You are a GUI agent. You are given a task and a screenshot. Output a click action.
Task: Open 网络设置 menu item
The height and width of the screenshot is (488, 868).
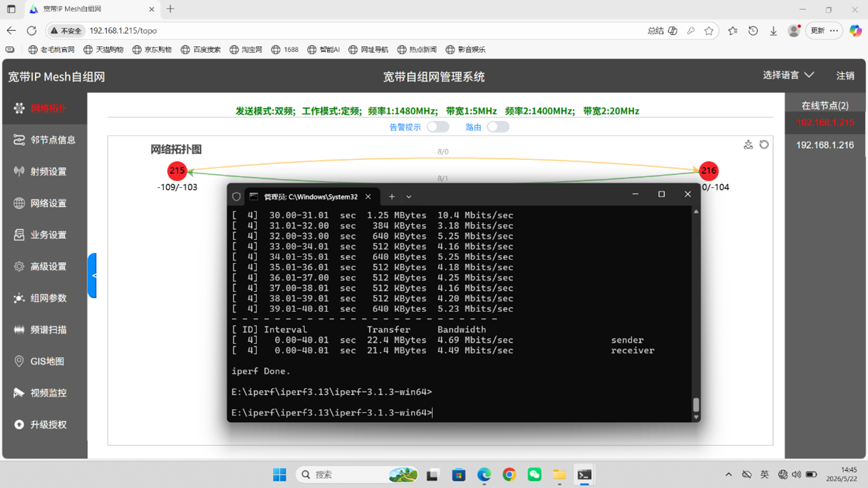[44, 203]
